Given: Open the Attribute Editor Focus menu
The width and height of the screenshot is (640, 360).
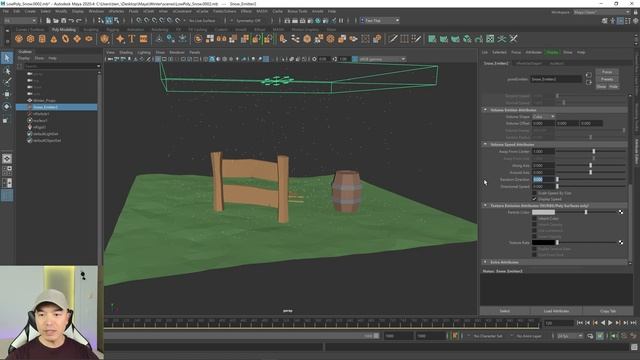Looking at the screenshot, I should [x=516, y=52].
